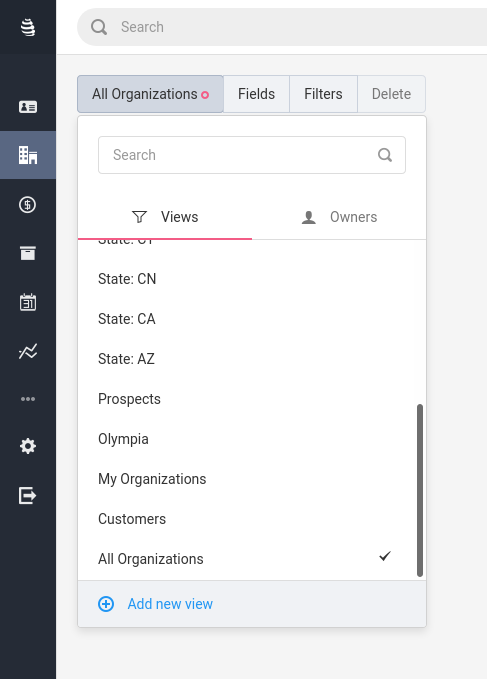This screenshot has height=679, width=487.
Task: Open the archive box icon in sidebar
Action: 28,253
